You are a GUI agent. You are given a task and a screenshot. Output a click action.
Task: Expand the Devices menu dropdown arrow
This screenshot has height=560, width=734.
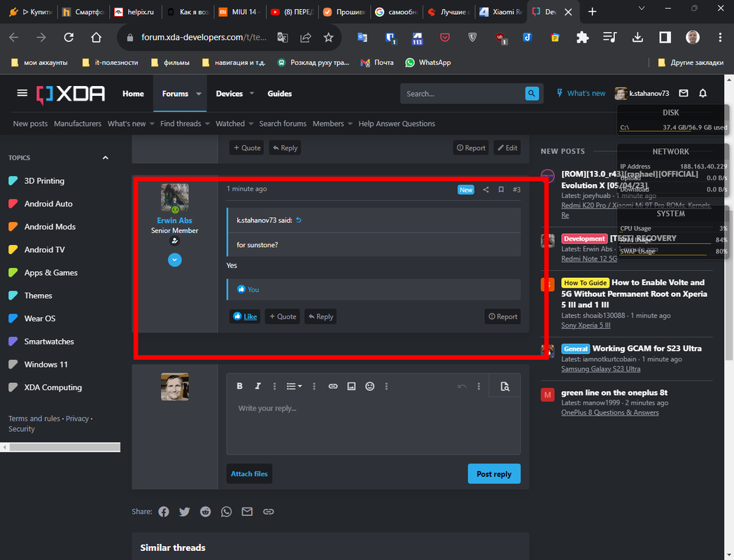tap(252, 94)
